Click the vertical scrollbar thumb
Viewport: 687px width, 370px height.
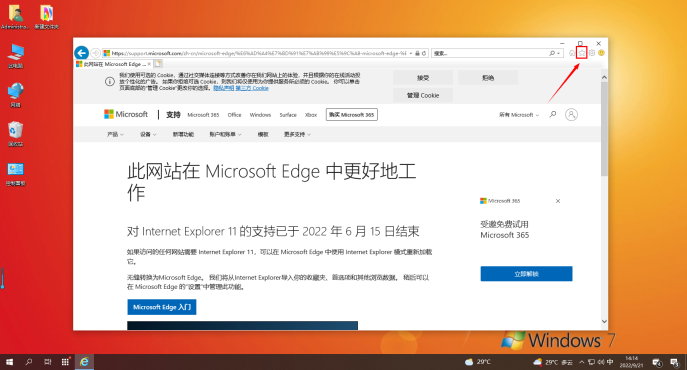pos(604,129)
